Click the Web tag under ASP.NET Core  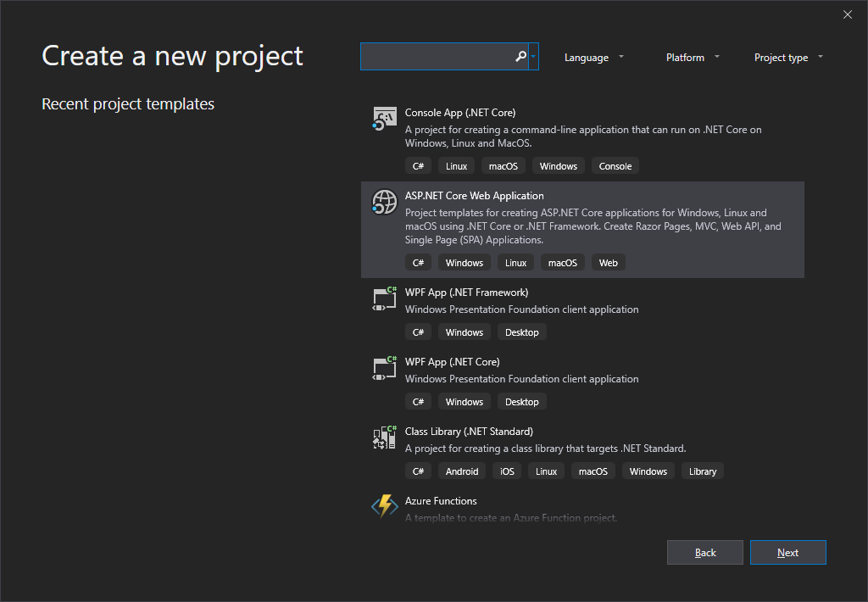pos(608,263)
